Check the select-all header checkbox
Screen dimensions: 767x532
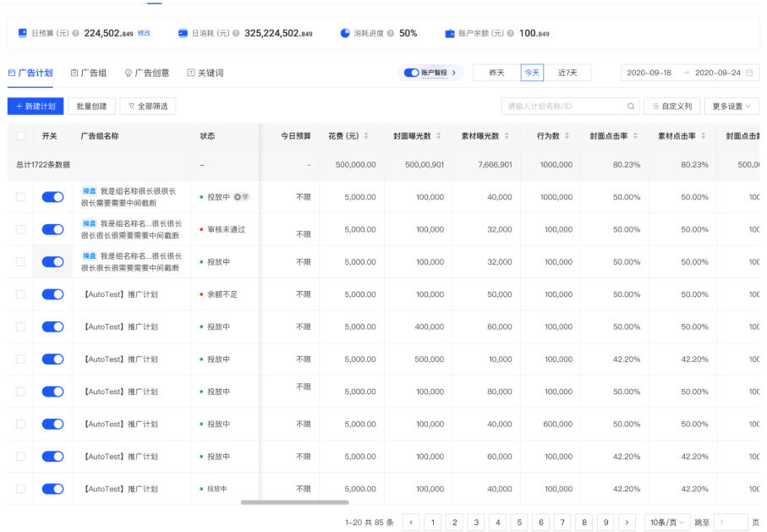click(20, 135)
